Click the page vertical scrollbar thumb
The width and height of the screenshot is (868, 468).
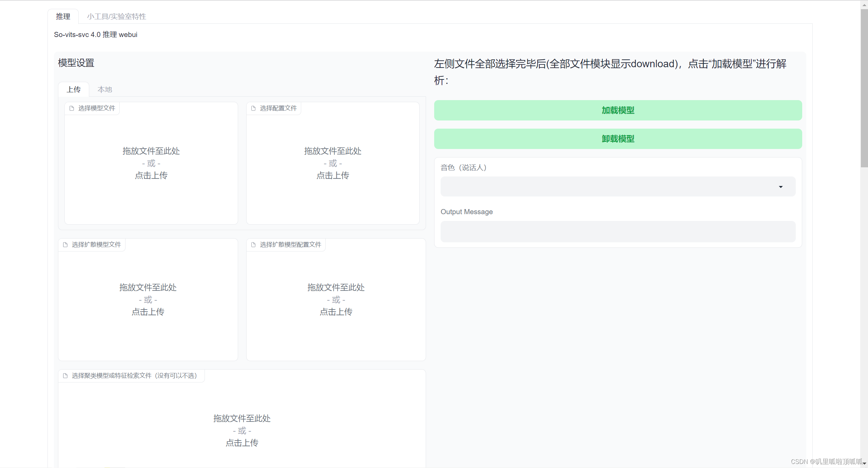point(864,88)
